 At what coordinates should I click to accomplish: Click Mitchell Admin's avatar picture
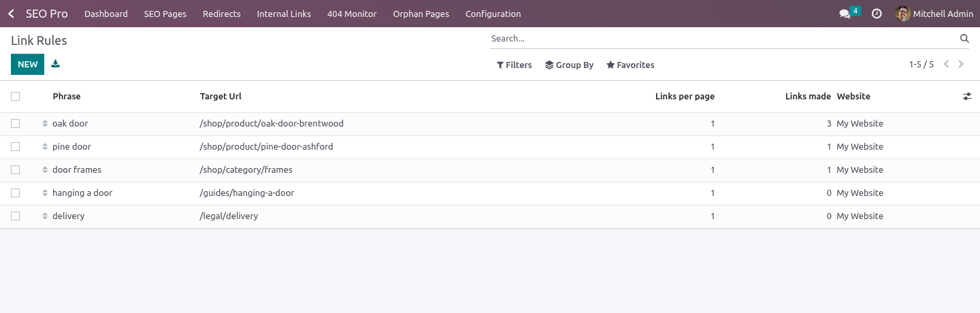coord(903,14)
